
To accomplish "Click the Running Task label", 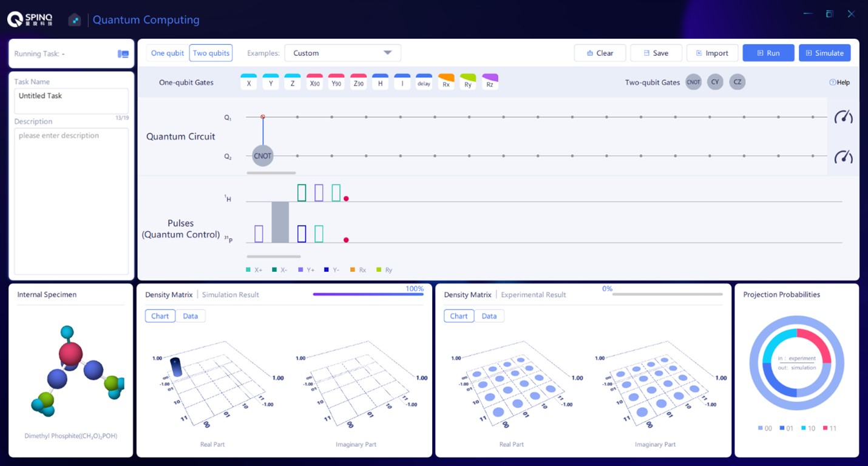I will pyautogui.click(x=39, y=54).
